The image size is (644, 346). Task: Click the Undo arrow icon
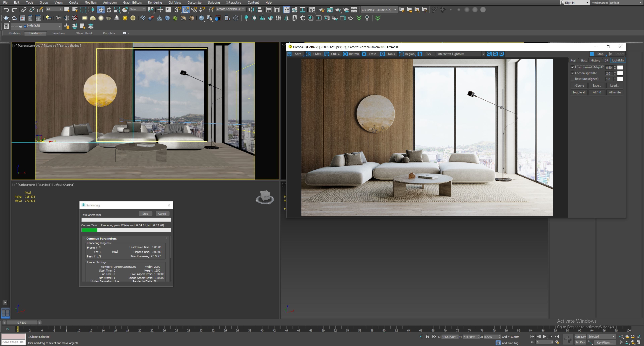click(x=6, y=10)
